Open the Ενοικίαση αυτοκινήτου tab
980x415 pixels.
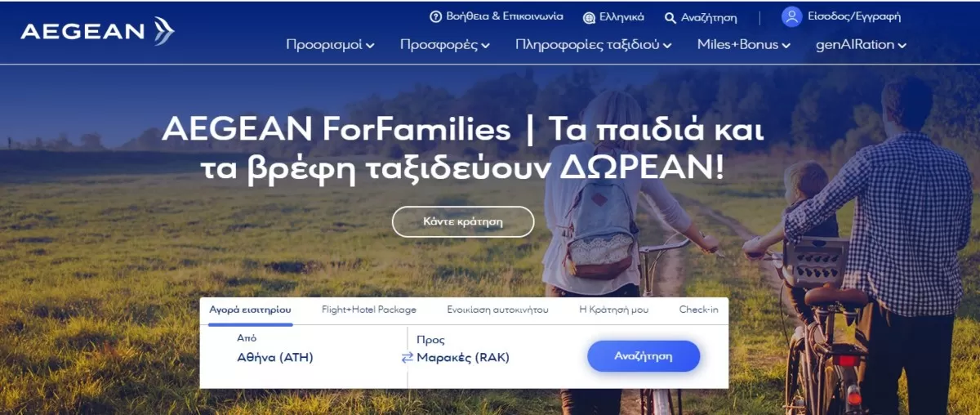497,310
